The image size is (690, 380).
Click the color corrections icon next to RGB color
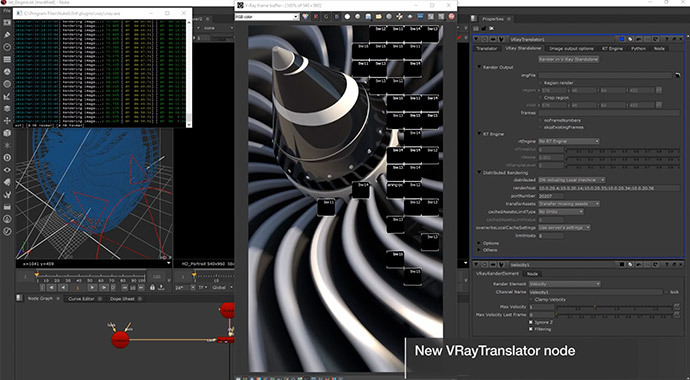305,17
